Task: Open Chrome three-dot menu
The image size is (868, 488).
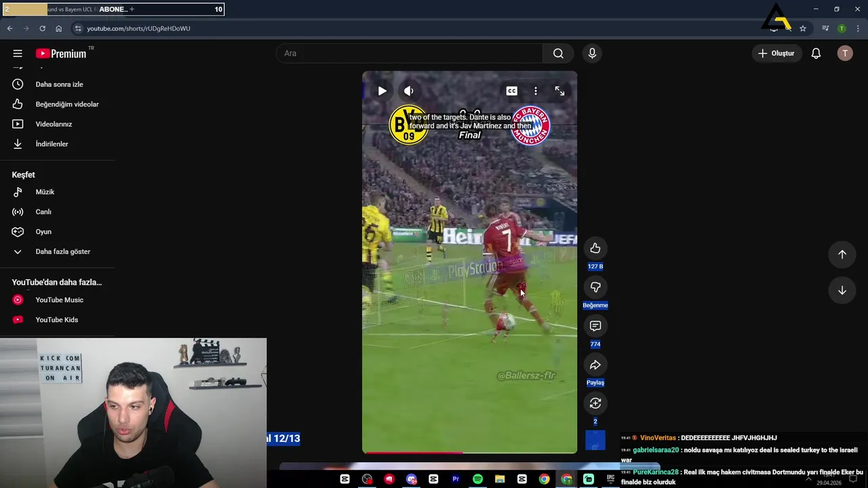Action: tap(857, 28)
